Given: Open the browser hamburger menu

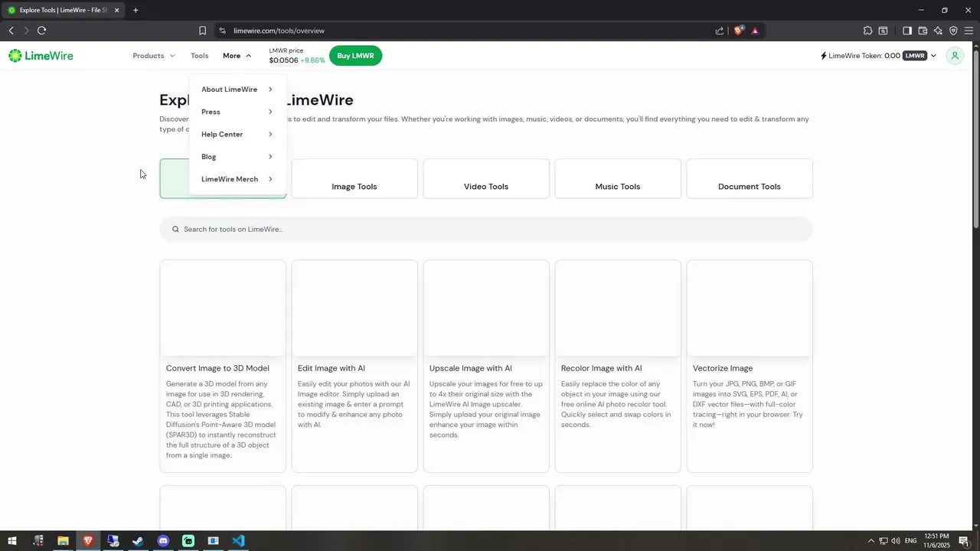Looking at the screenshot, I should (x=969, y=31).
